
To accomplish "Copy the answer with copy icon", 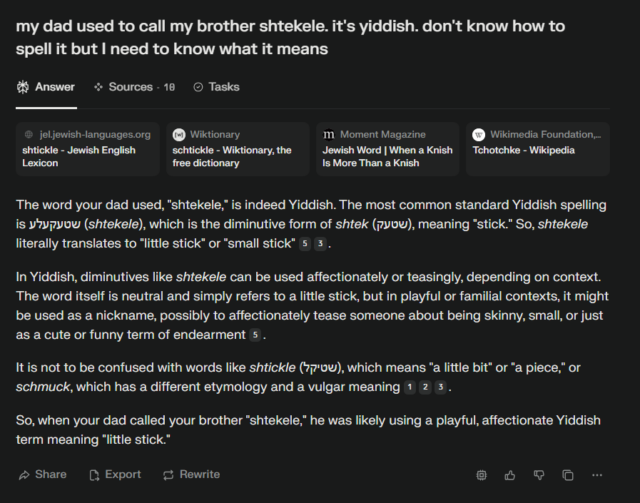I will [568, 475].
